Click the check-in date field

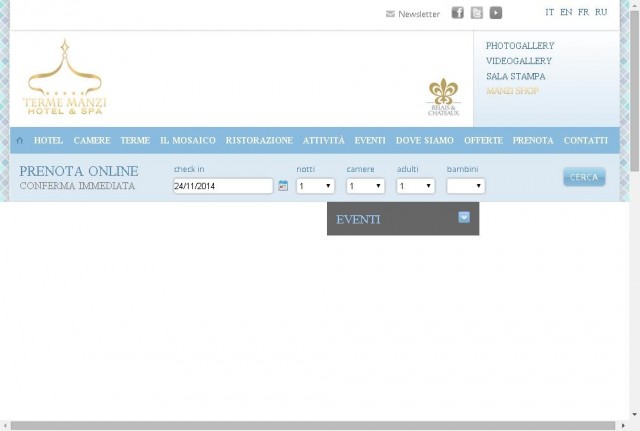pyautogui.click(x=223, y=186)
